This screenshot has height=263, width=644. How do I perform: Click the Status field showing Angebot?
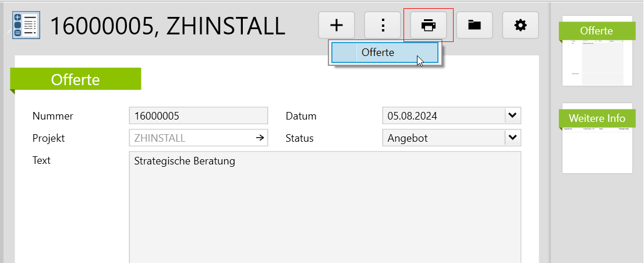[x=443, y=138]
